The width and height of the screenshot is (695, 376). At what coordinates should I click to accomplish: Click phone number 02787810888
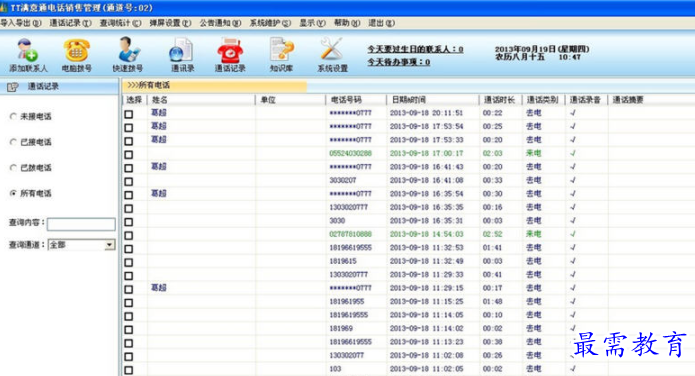(350, 234)
